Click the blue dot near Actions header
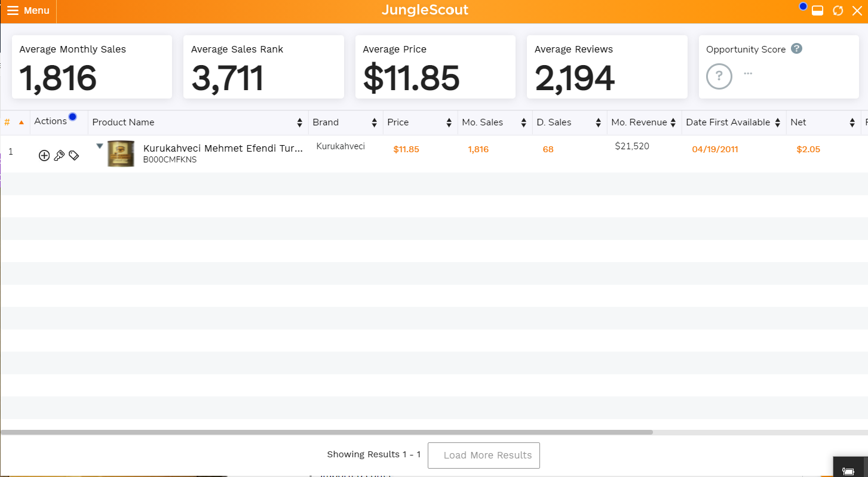 [x=73, y=117]
